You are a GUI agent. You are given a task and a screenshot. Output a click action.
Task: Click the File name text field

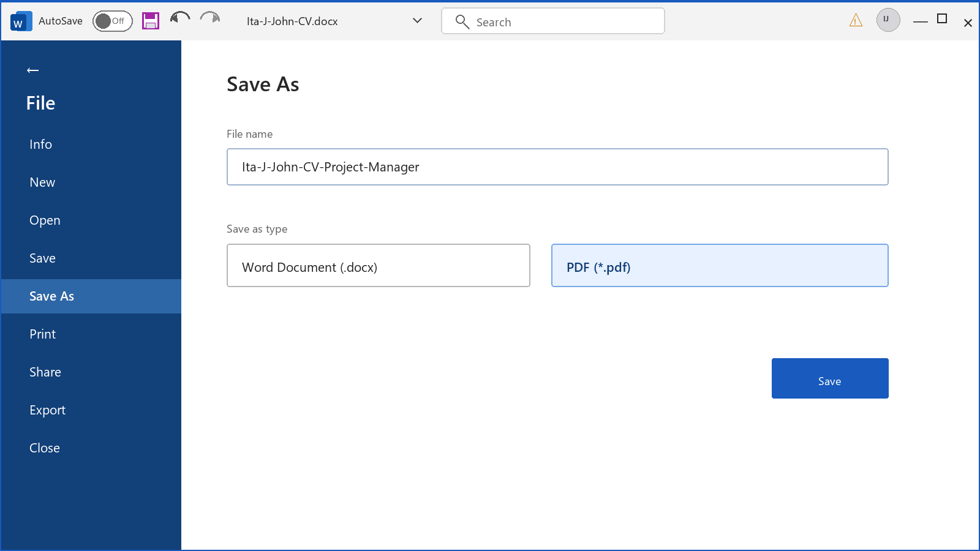tap(557, 167)
